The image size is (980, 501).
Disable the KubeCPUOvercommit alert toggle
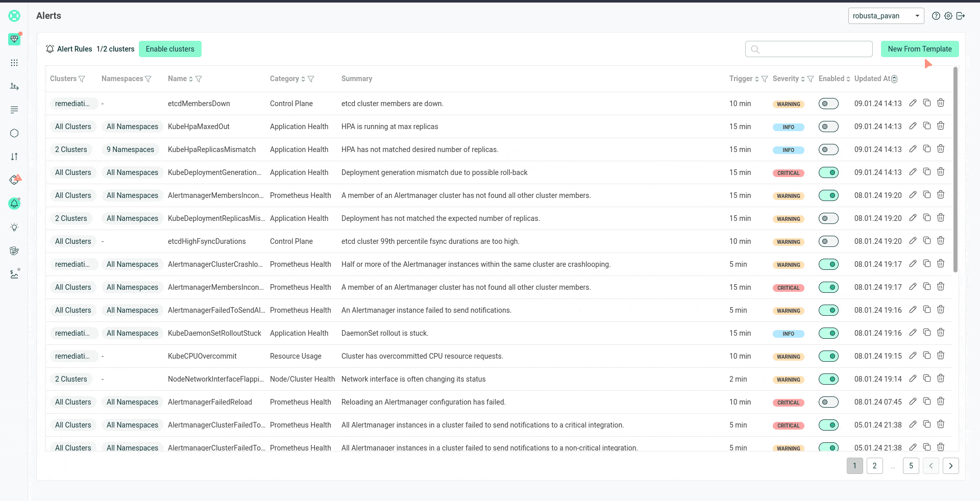point(828,356)
